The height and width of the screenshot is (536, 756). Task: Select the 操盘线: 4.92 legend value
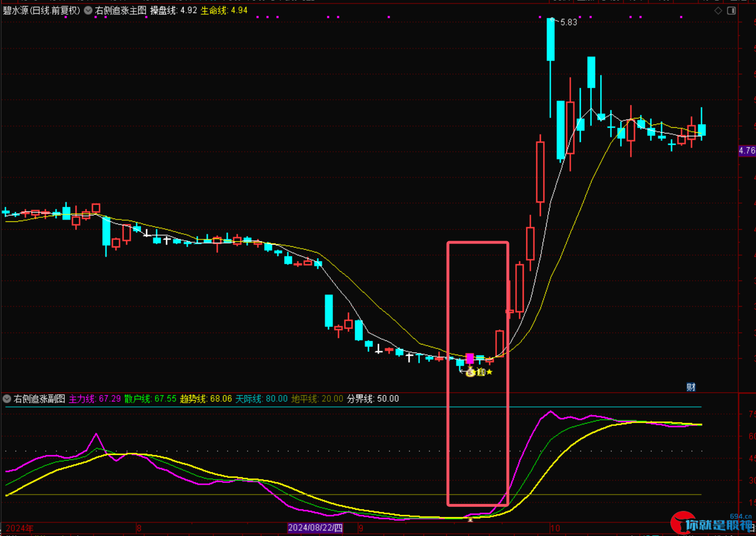[x=173, y=10]
